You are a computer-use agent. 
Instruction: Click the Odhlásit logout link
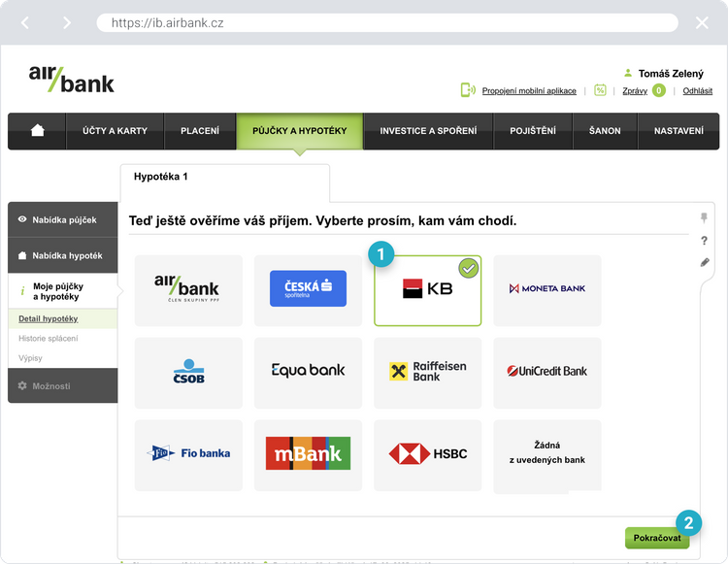[x=697, y=90]
